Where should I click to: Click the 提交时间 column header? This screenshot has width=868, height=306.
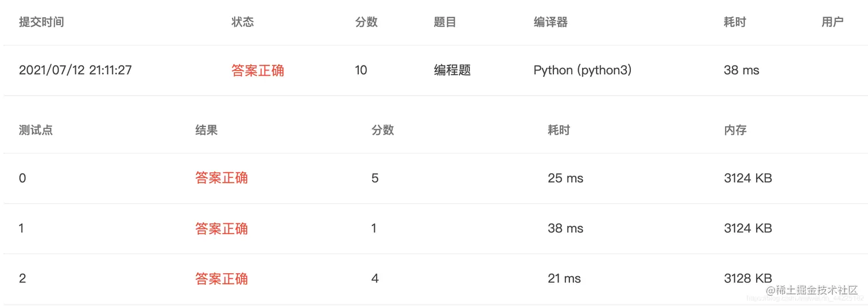point(41,22)
